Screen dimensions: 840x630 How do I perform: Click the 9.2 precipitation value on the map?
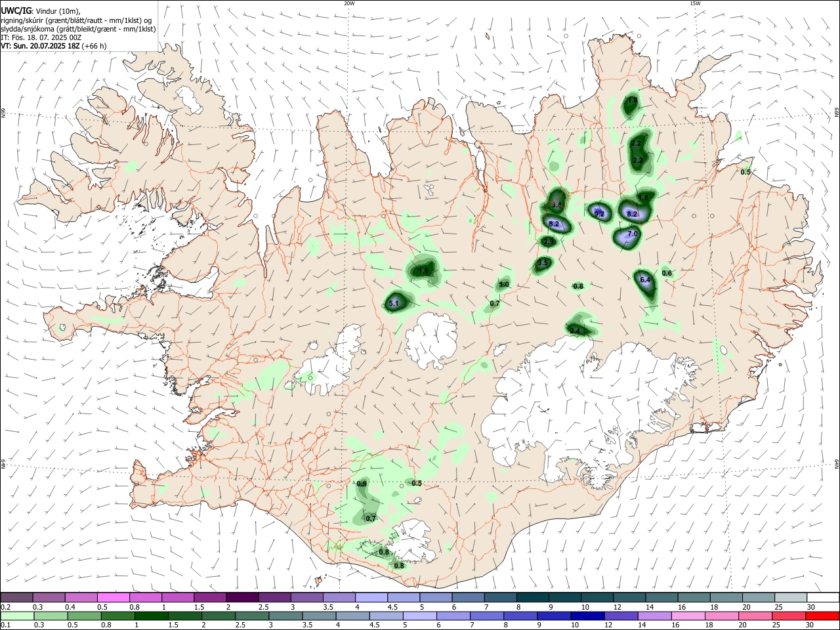click(599, 214)
